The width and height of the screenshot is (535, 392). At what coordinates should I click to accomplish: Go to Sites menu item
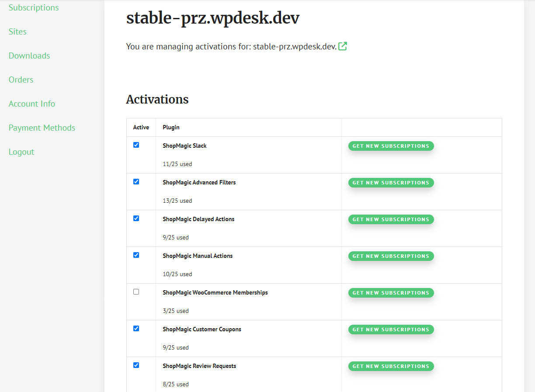pyautogui.click(x=17, y=31)
